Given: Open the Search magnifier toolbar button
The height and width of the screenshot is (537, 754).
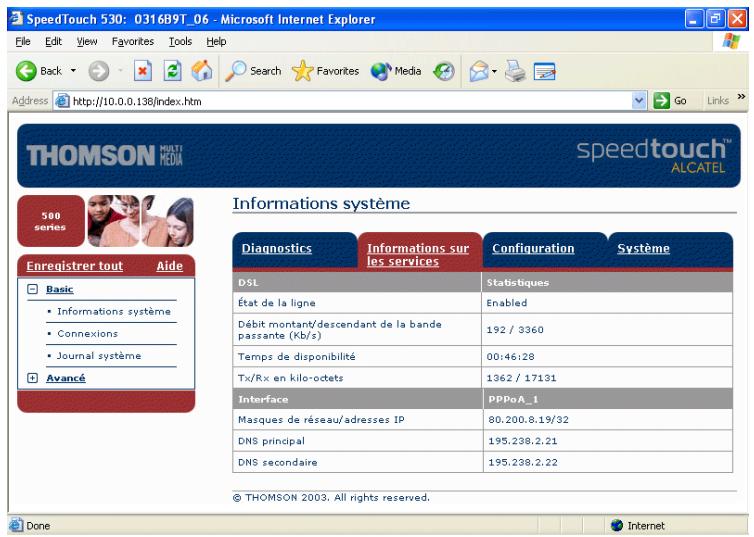Looking at the screenshot, I should tap(253, 71).
